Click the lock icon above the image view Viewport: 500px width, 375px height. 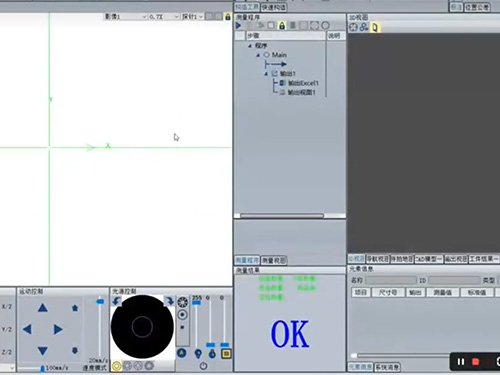228,16
